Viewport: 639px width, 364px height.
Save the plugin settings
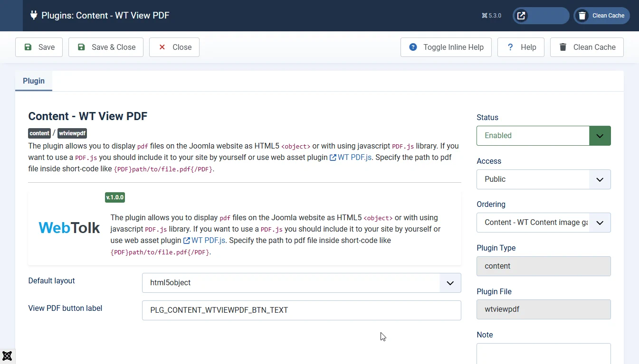(x=39, y=47)
